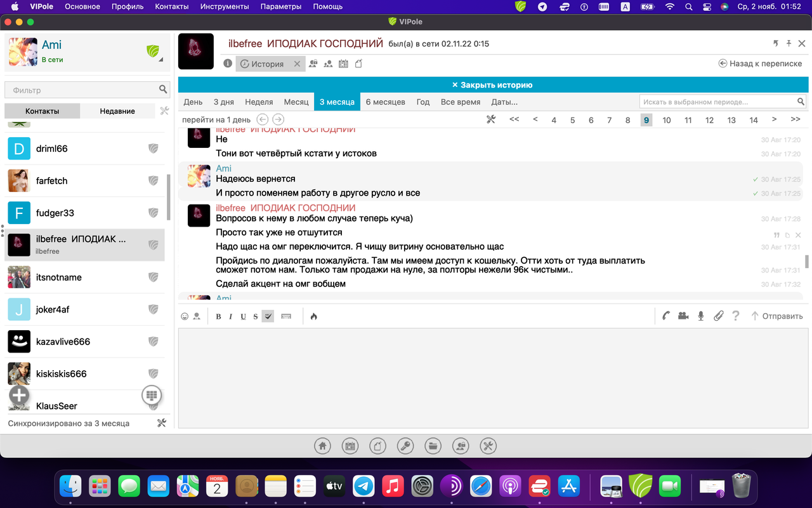Close the История tab with its x
Screen dimensions: 812x508
coord(297,64)
